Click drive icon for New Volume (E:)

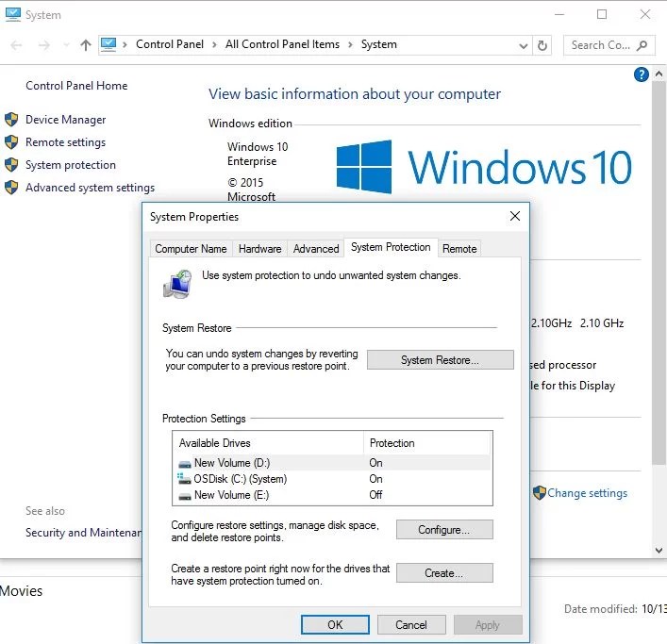[185, 496]
